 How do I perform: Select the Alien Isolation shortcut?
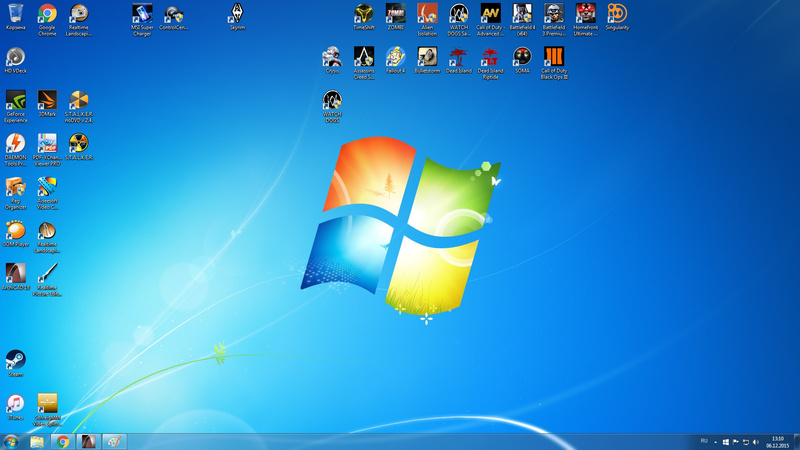[427, 14]
